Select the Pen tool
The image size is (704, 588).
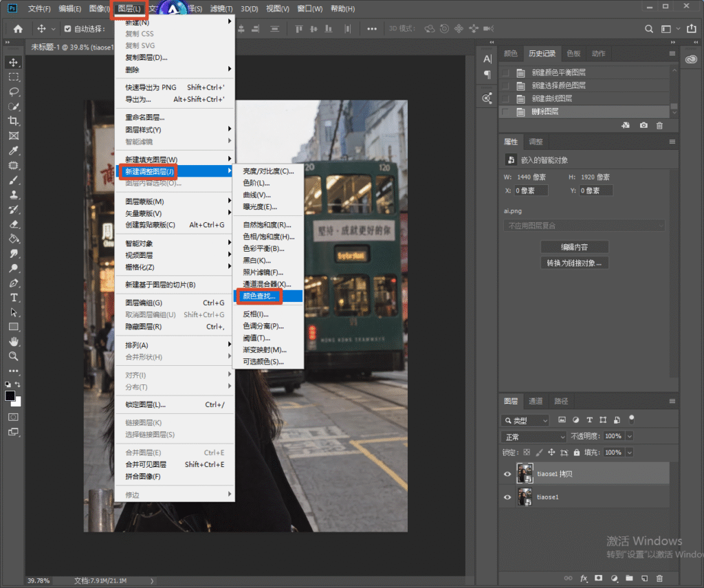pos(14,283)
